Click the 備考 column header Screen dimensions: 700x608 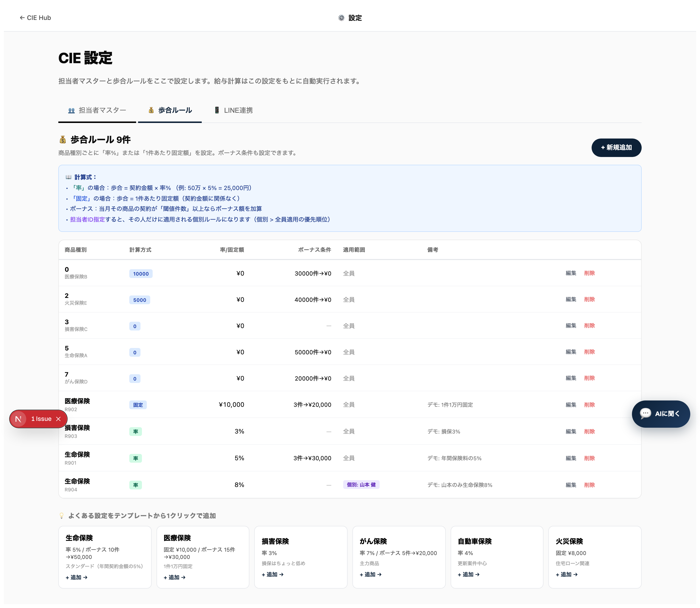pos(433,250)
